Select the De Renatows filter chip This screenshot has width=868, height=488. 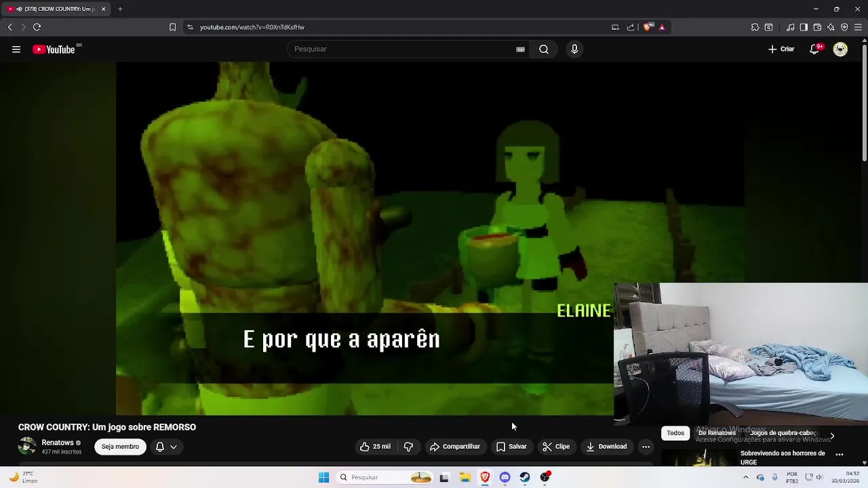717,433
